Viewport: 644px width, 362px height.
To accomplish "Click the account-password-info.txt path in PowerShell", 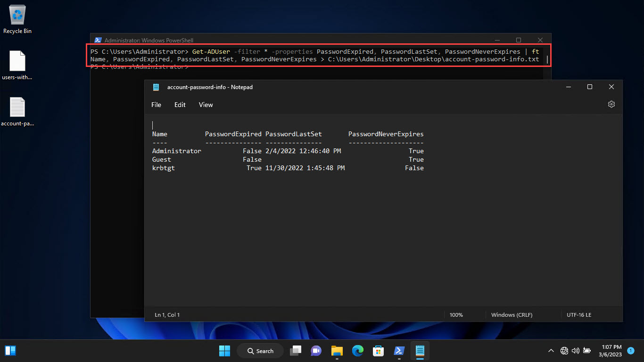I will [x=433, y=59].
